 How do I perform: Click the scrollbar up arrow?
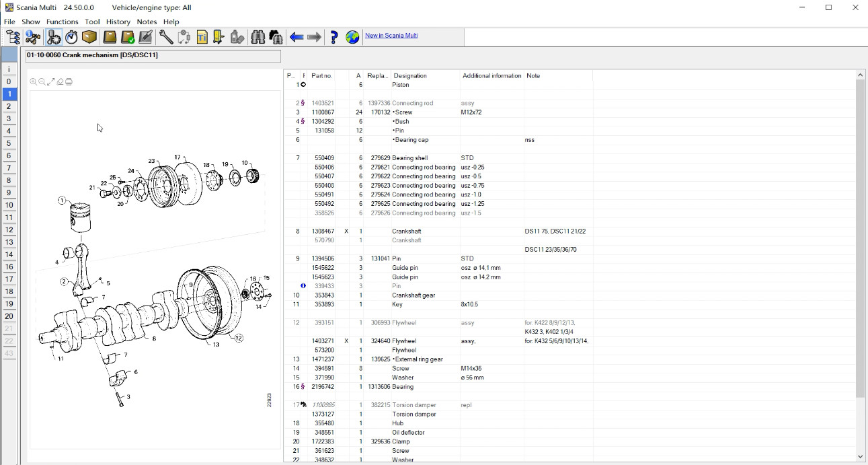(860, 75)
